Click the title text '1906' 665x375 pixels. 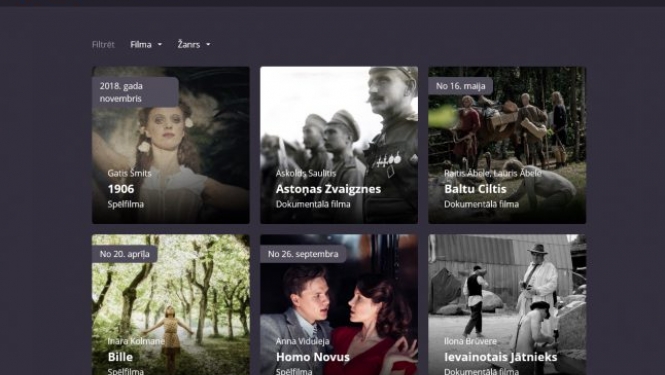(x=121, y=189)
